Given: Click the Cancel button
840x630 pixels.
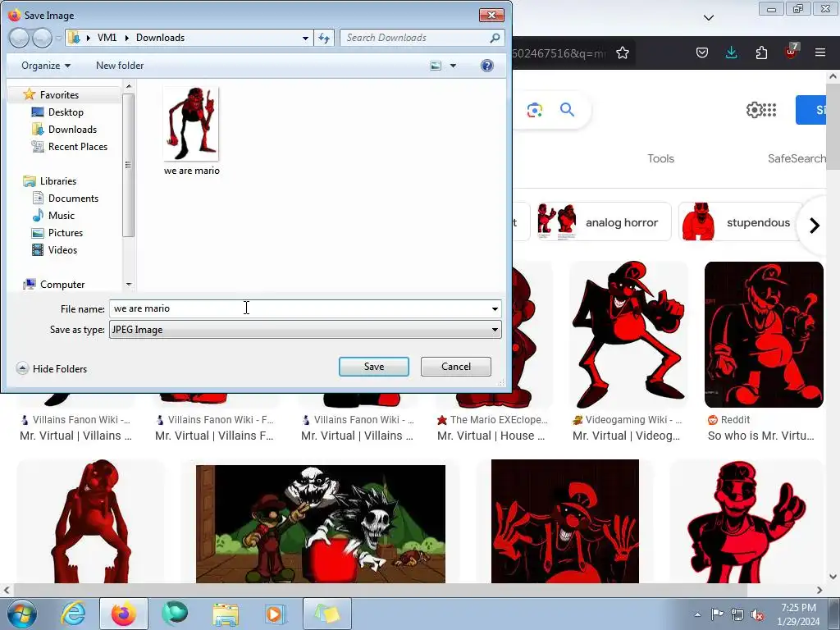Looking at the screenshot, I should point(456,367).
